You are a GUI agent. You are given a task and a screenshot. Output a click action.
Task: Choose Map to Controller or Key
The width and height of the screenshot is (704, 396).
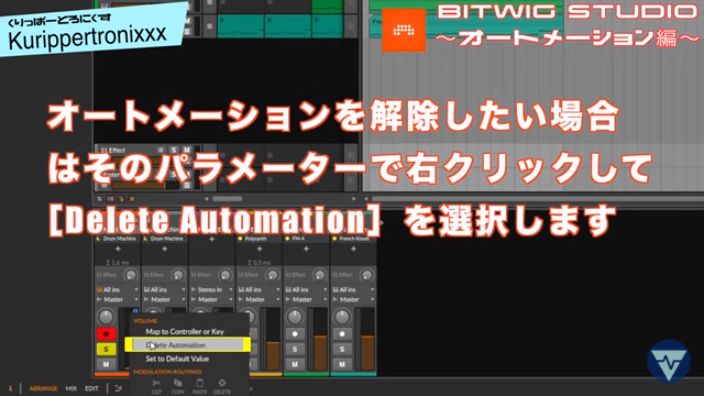pos(185,331)
